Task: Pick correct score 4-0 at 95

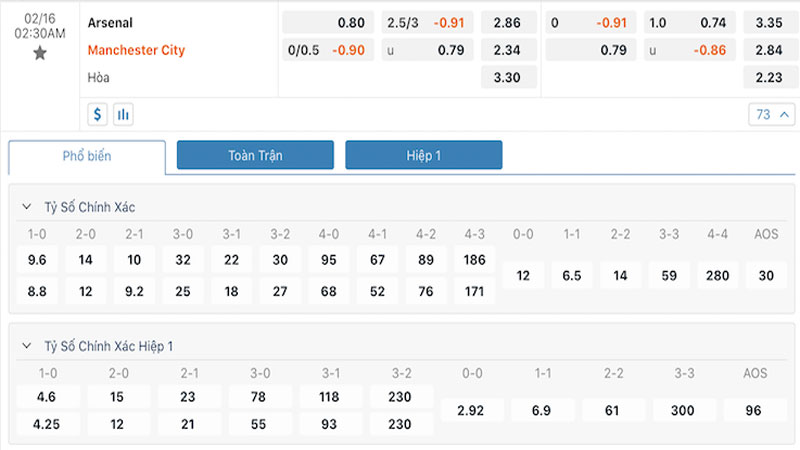Action: 329,260
